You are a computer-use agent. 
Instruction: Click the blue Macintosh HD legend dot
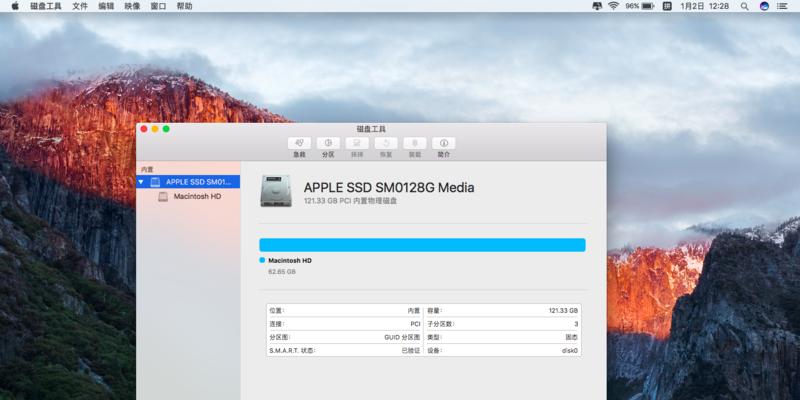pos(262,260)
